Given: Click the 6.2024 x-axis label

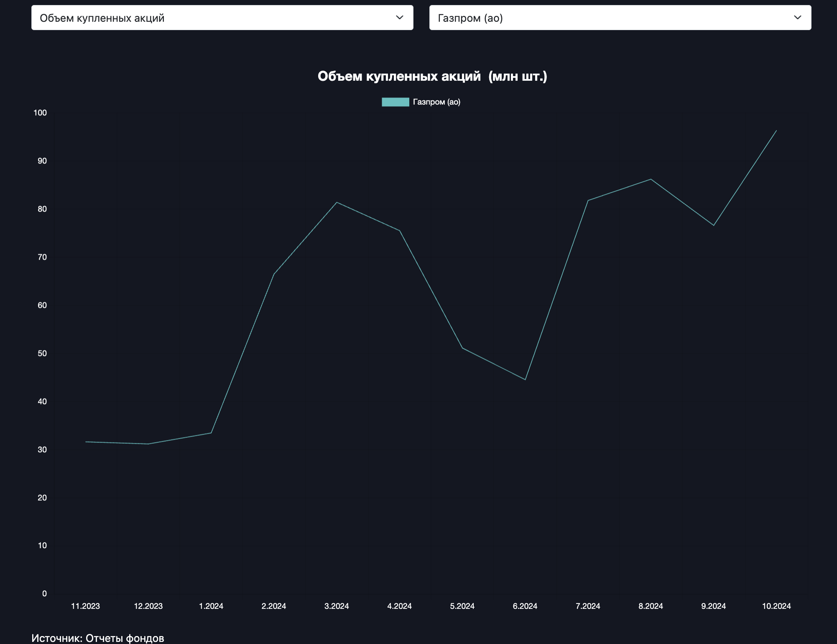Looking at the screenshot, I should click(525, 606).
